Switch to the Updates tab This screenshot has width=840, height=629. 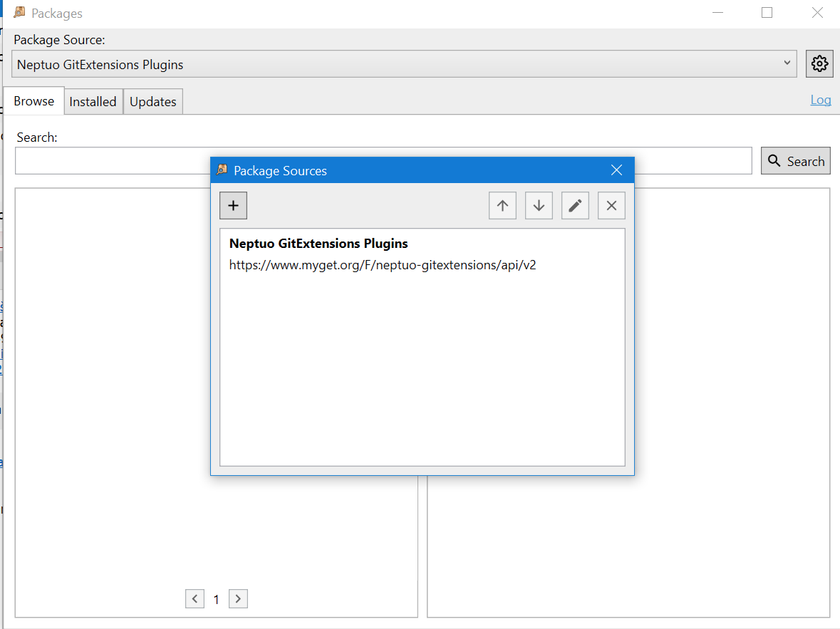coord(152,101)
